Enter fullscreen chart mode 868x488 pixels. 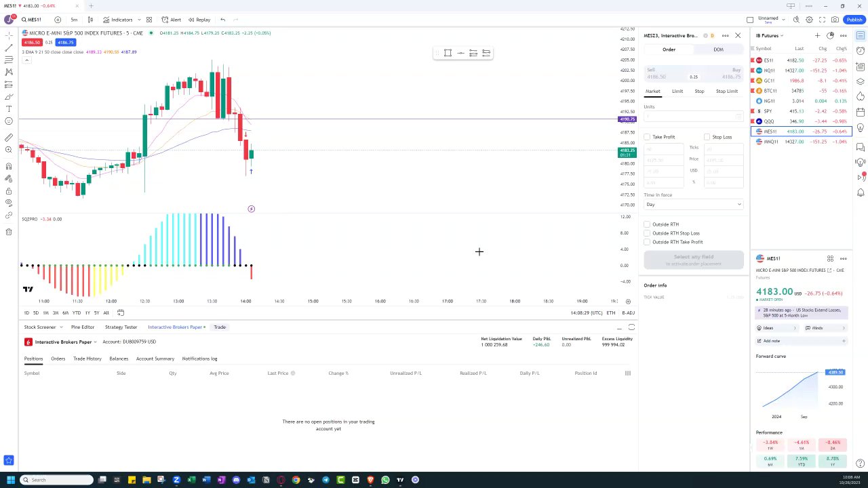[x=822, y=20]
